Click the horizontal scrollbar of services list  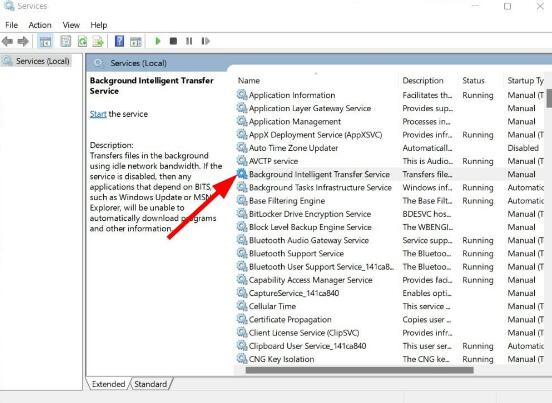pos(359,370)
